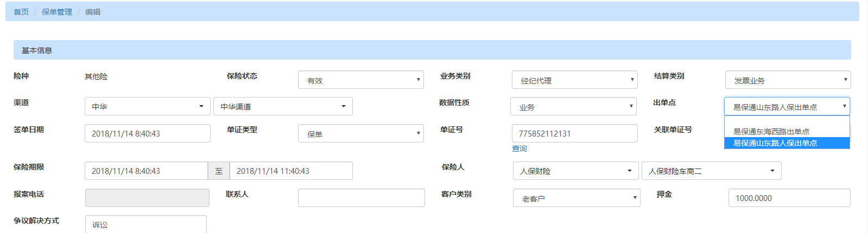Viewport: 868px width, 233px height.
Task: Click the 押金 field showing 1000.0000
Action: [x=789, y=198]
